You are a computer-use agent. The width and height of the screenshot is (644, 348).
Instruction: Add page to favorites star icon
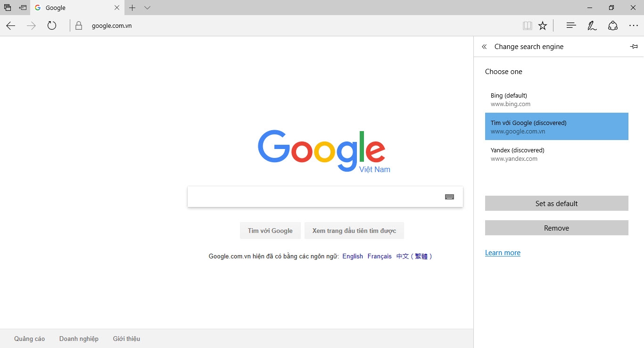tap(543, 26)
